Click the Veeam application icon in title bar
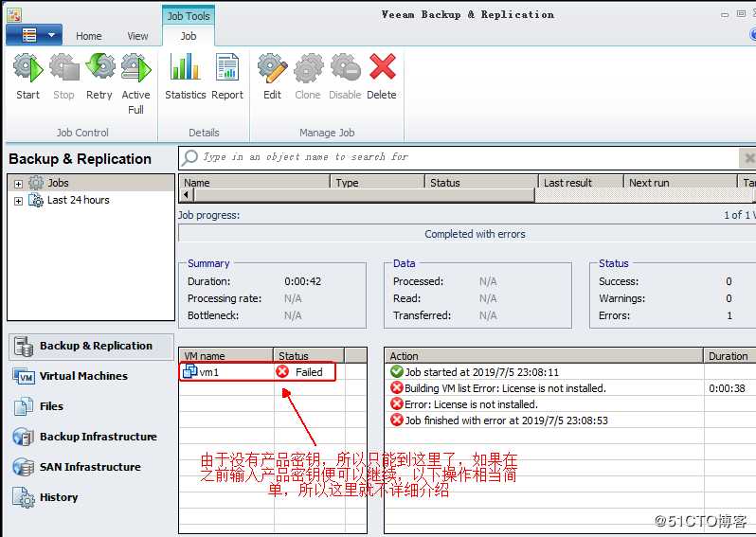Image resolution: width=756 pixels, height=537 pixels. [x=14, y=15]
